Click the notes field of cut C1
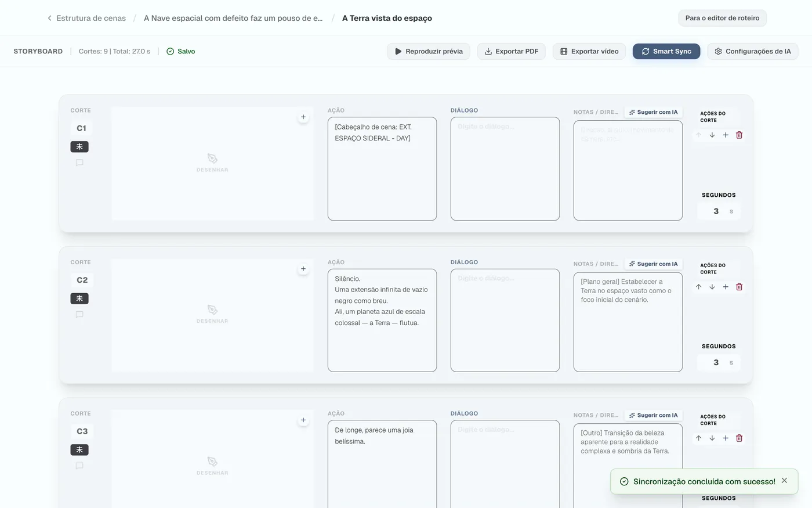This screenshot has width=812, height=508. 628,171
